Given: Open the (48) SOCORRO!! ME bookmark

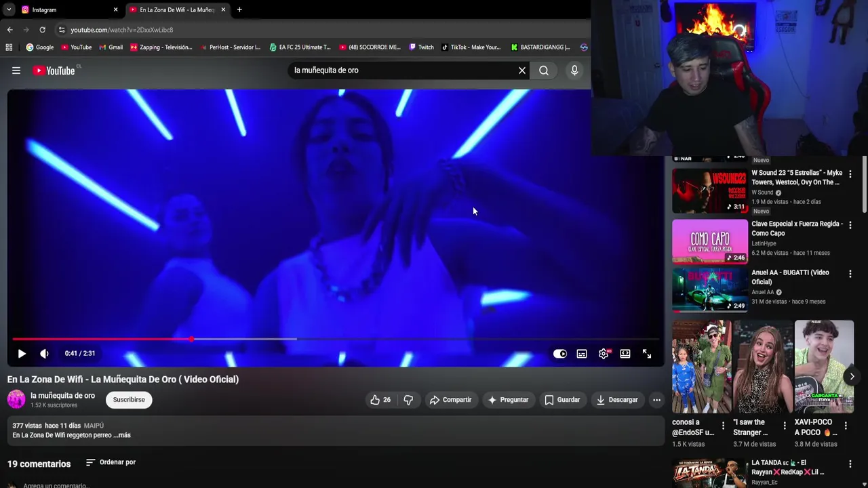Looking at the screenshot, I should point(370,47).
